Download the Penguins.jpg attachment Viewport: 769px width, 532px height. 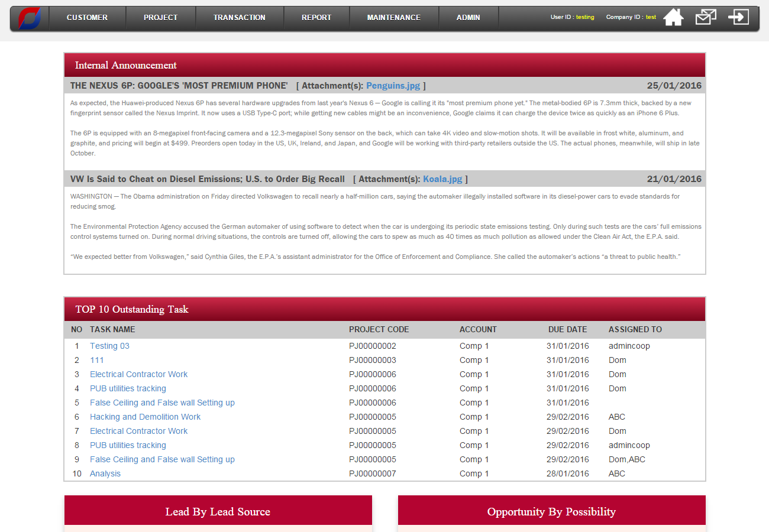point(393,86)
